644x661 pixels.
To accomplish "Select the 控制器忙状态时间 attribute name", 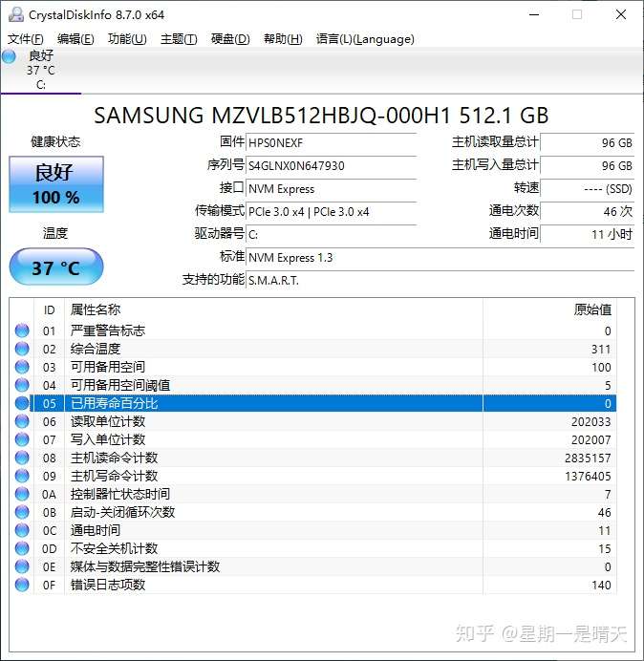I will pyautogui.click(x=120, y=494).
